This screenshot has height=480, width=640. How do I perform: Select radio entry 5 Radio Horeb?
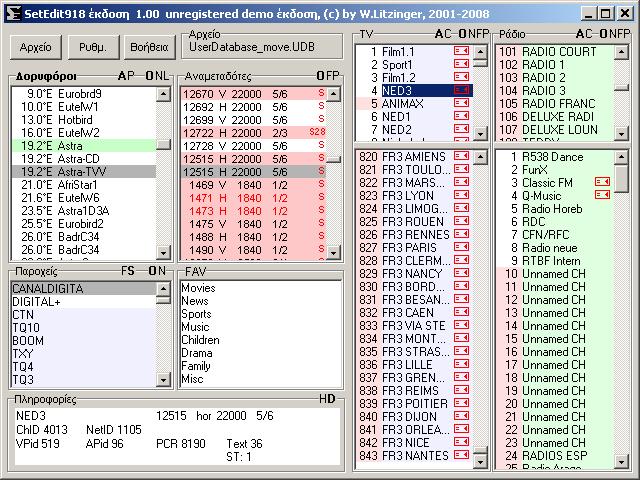click(x=555, y=209)
